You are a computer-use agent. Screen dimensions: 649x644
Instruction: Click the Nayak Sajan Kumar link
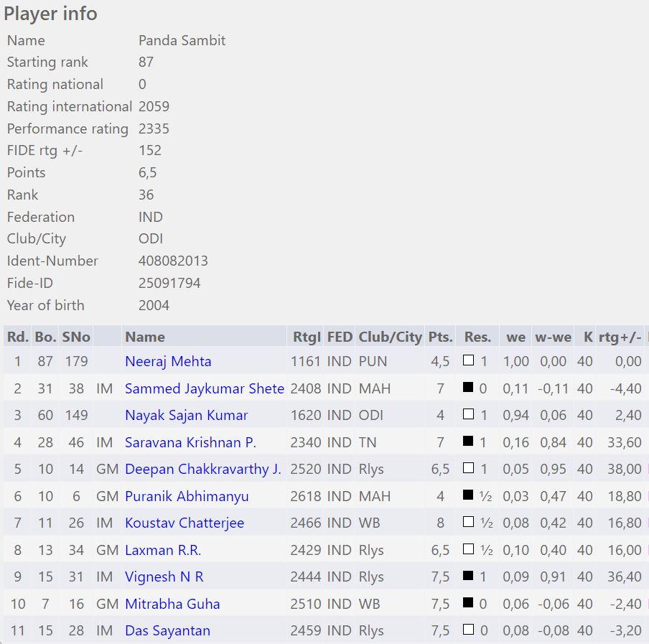186,415
